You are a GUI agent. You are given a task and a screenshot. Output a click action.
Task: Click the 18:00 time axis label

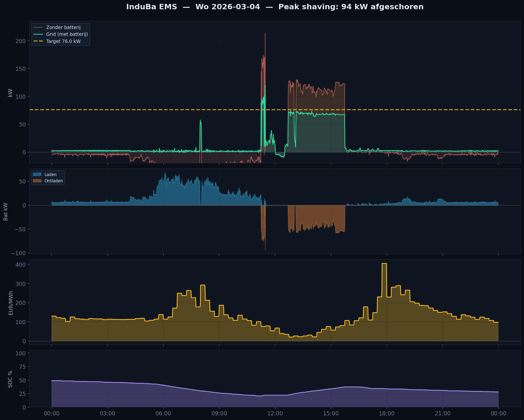pyautogui.click(x=387, y=413)
